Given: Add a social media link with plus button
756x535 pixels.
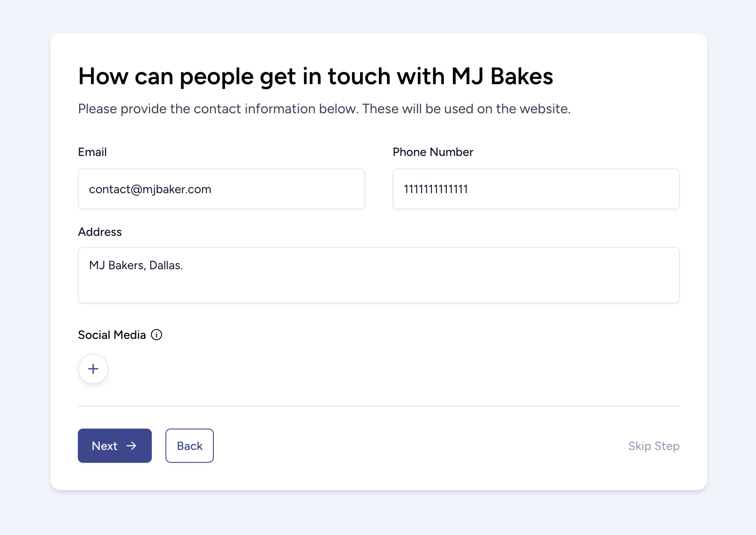Looking at the screenshot, I should tap(93, 369).
